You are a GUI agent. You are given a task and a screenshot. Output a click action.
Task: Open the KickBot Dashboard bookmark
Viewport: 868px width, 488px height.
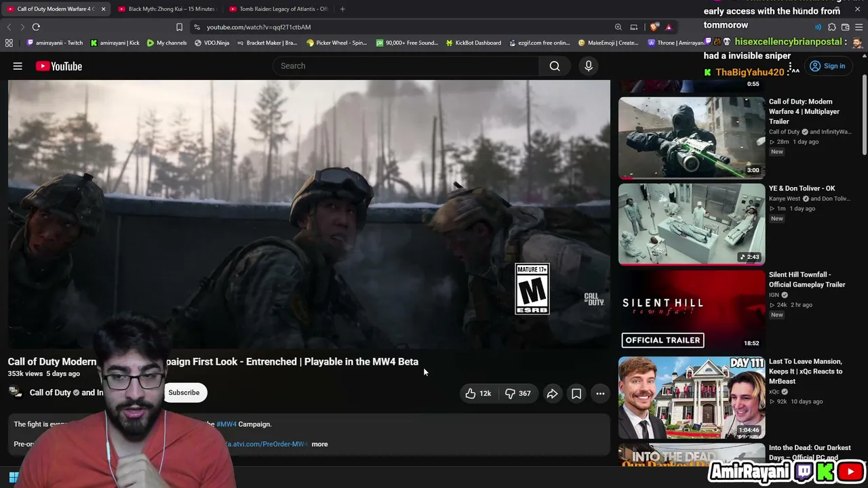(473, 43)
